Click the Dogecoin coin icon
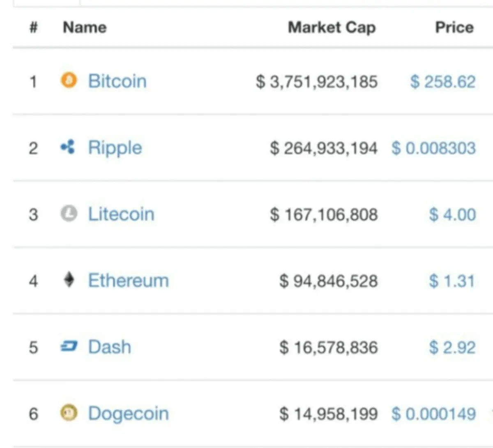Screen dimensions: 493x448 click(x=69, y=413)
